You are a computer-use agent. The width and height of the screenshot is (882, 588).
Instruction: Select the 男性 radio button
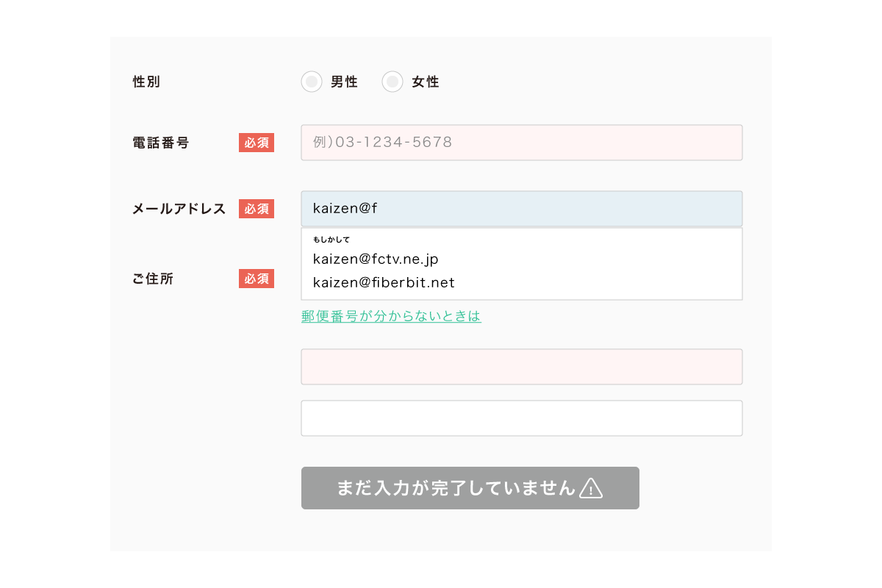[312, 82]
